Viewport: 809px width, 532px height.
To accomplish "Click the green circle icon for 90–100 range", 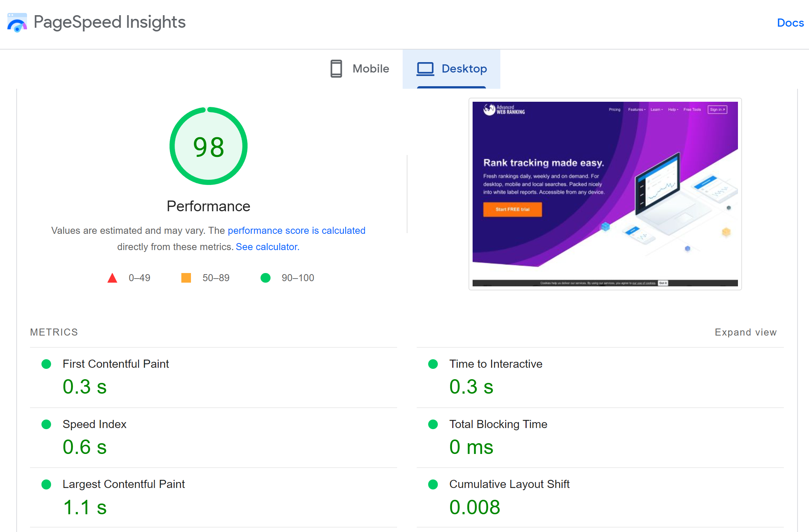I will (x=265, y=277).
